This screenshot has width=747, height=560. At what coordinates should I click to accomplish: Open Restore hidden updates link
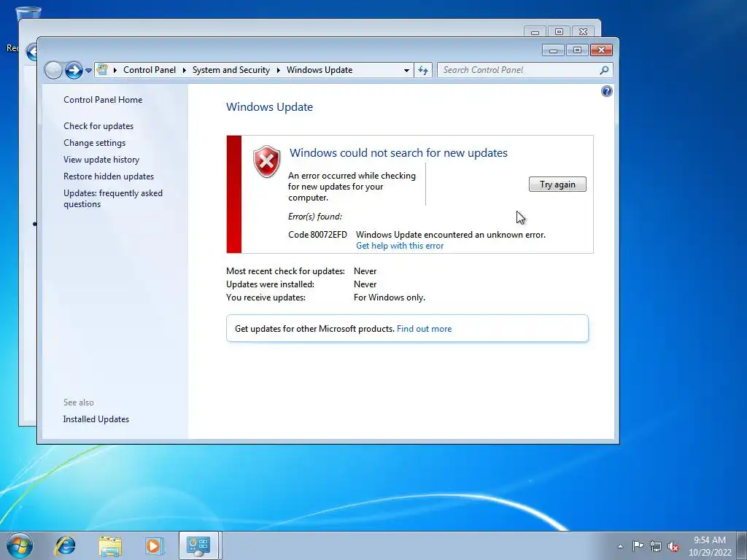pyautogui.click(x=109, y=176)
